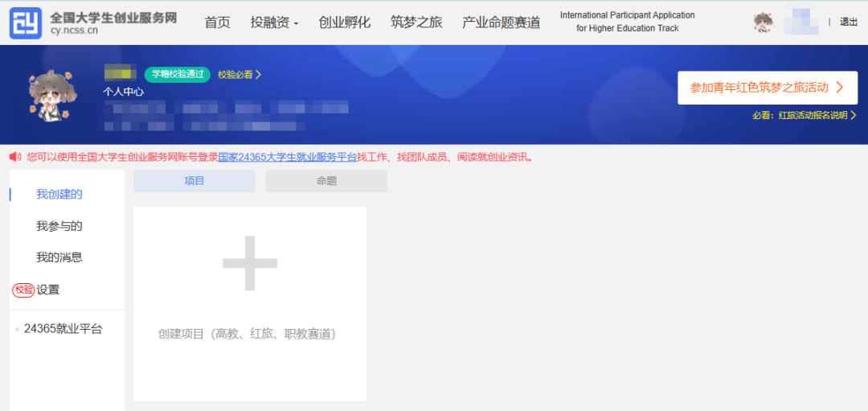Open the 筑梦之旅 menu item

click(416, 23)
